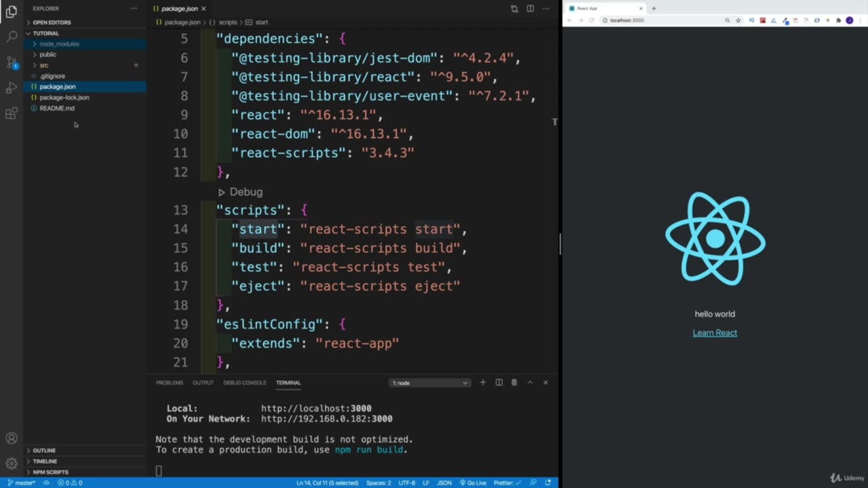Image resolution: width=868 pixels, height=488 pixels.
Task: Select package.json in explorer tree
Action: [x=85, y=87]
